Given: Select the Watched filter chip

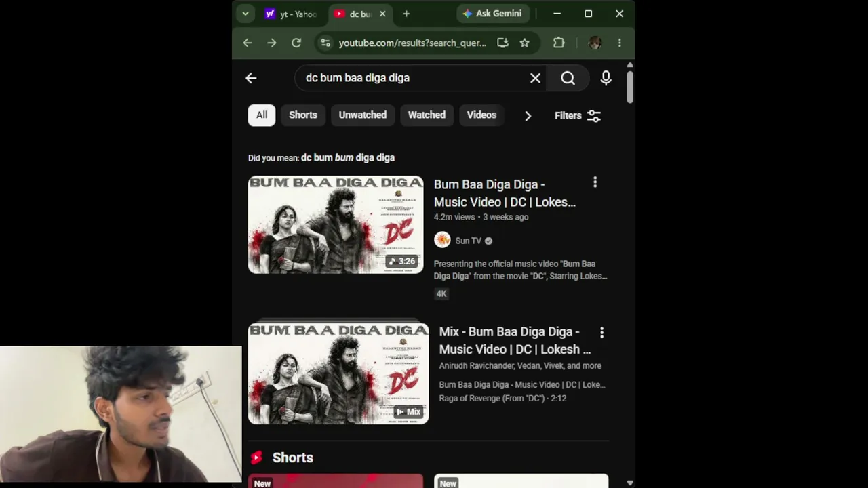Looking at the screenshot, I should point(427,115).
